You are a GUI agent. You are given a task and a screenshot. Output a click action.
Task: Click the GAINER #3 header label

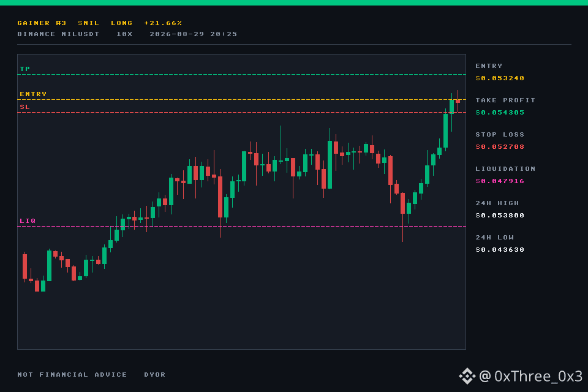[x=42, y=23]
